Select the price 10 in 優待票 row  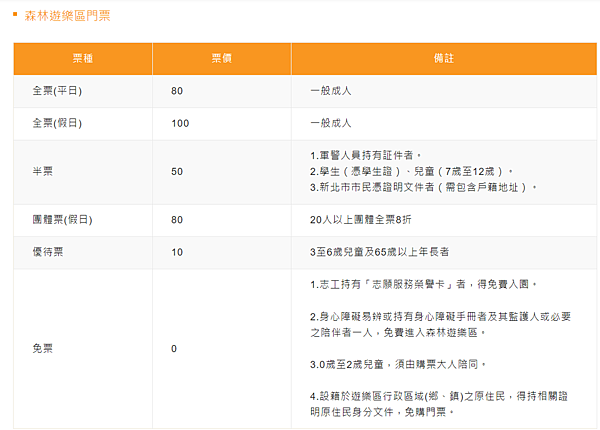pyautogui.click(x=177, y=252)
